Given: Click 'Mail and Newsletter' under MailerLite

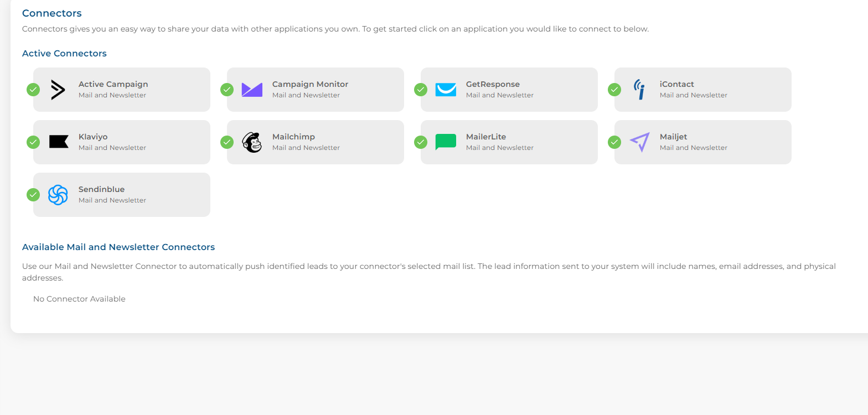Looking at the screenshot, I should (500, 148).
